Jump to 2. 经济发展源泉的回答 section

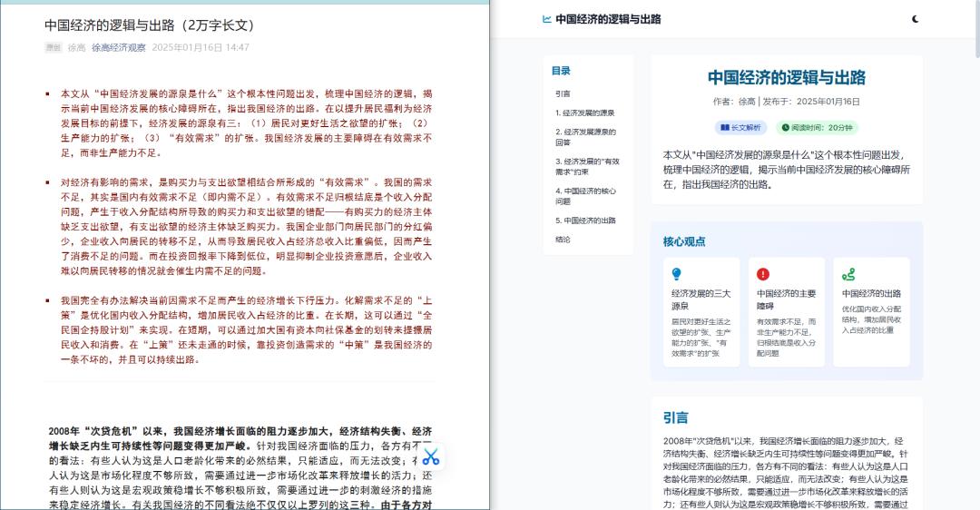585,137
